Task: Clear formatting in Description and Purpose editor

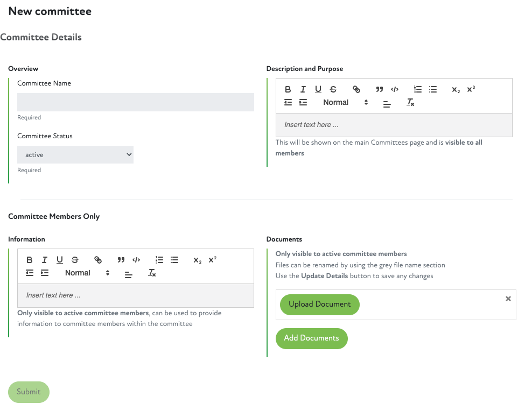Action: [x=410, y=103]
